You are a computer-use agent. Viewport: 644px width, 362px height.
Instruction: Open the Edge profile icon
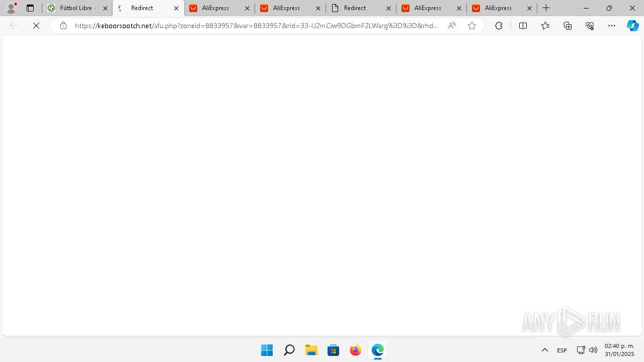click(11, 8)
